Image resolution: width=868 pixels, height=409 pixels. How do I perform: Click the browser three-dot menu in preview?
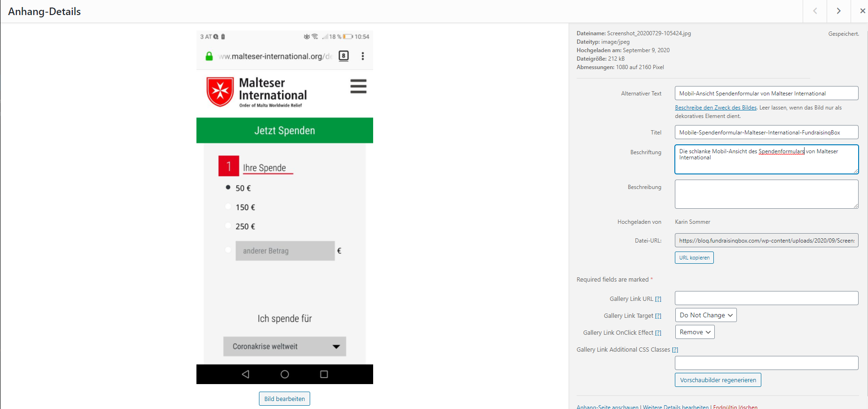click(x=362, y=56)
